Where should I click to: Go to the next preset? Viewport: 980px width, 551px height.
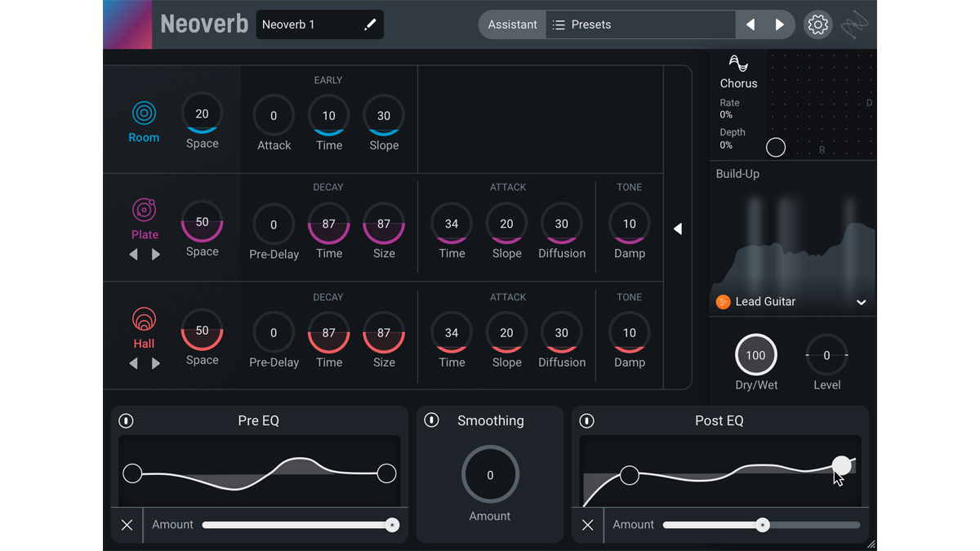point(780,24)
